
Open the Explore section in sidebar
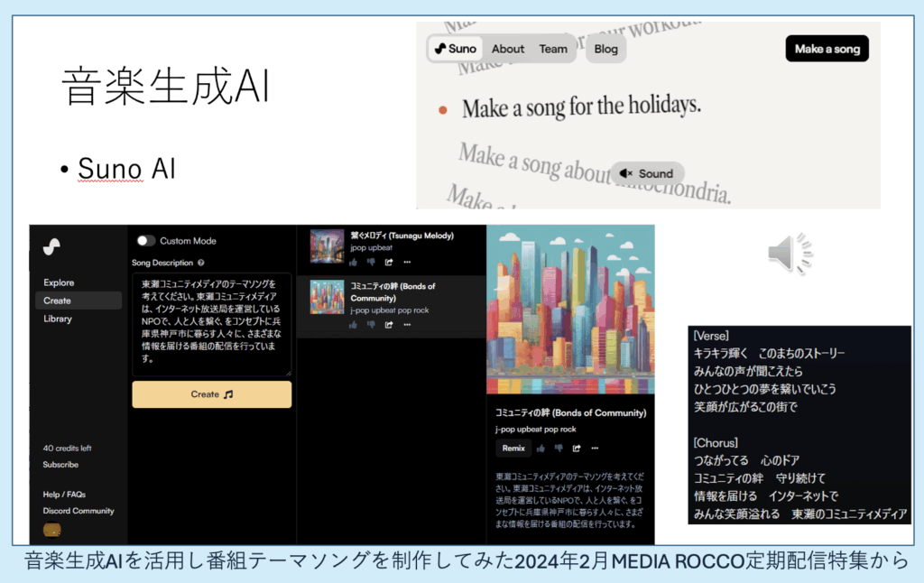[59, 282]
